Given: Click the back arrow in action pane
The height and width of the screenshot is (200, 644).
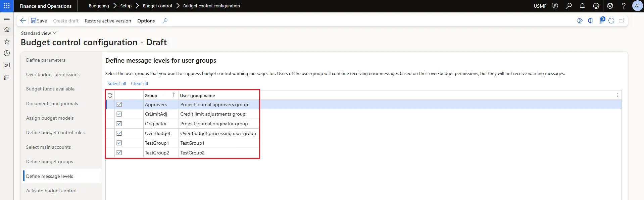Looking at the screenshot, I should (23, 21).
